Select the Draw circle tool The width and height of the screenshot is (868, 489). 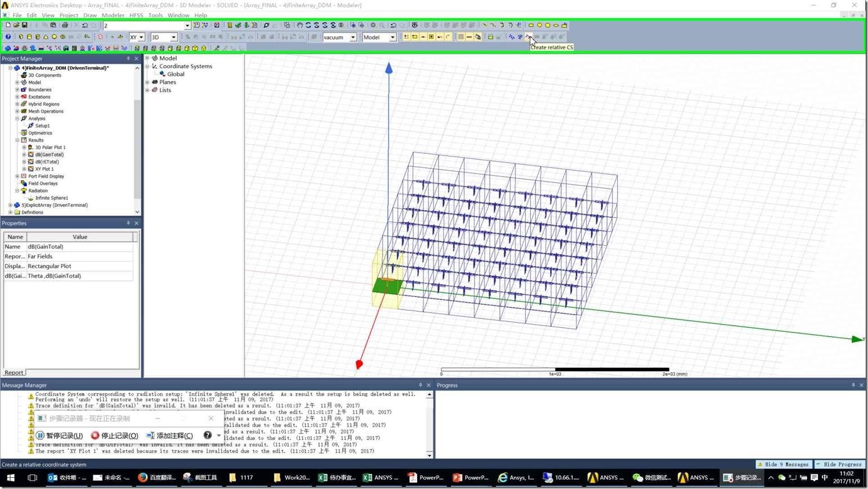click(539, 25)
